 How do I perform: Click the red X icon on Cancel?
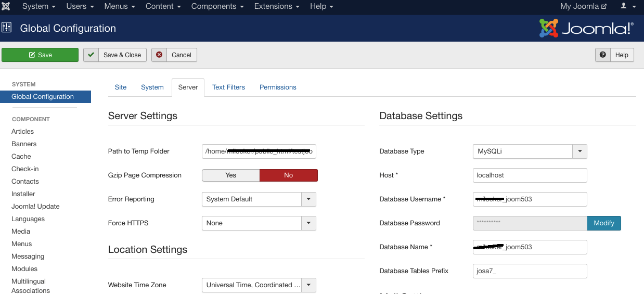pyautogui.click(x=159, y=55)
